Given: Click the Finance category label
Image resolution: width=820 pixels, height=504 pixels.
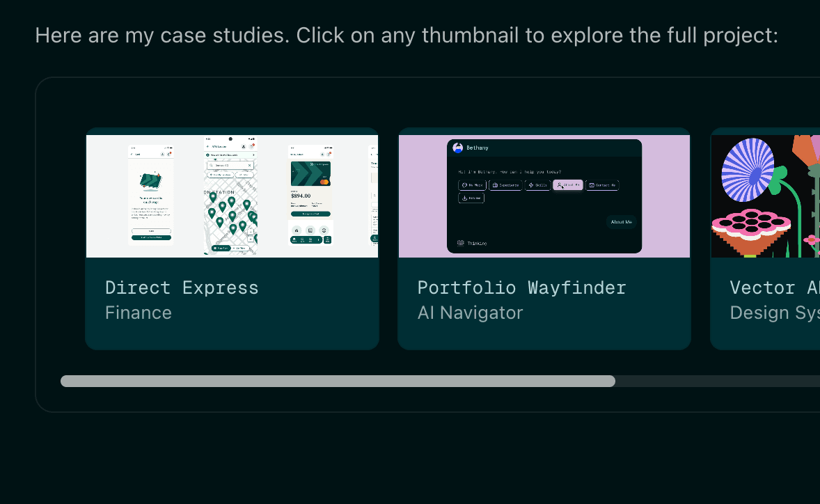Looking at the screenshot, I should point(139,313).
